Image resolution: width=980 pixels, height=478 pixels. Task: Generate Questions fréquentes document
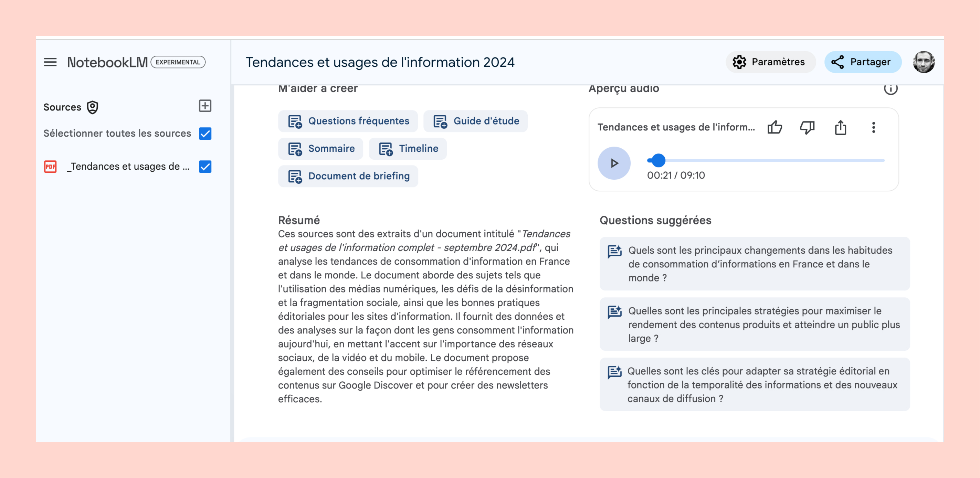pos(348,121)
